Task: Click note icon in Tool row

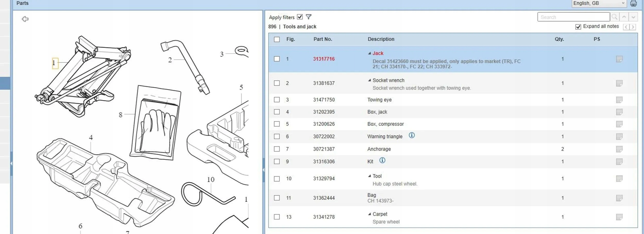Action: click(619, 179)
